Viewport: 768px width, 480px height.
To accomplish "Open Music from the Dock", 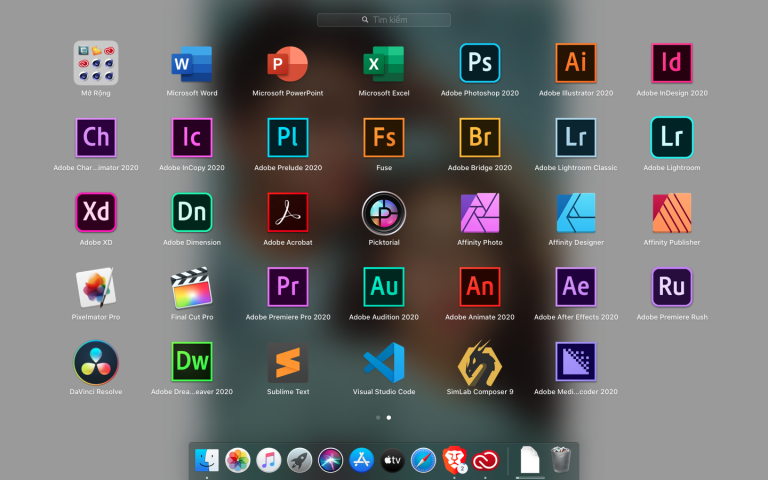I will click(x=268, y=460).
